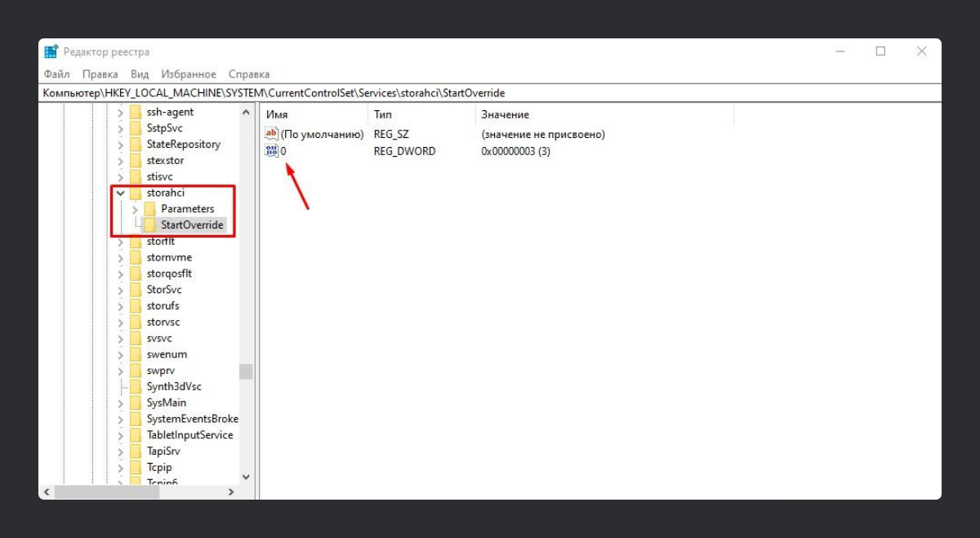Viewport: 980px width, 538px height.
Task: Click the Synth3dVsc folder icon
Action: (136, 386)
